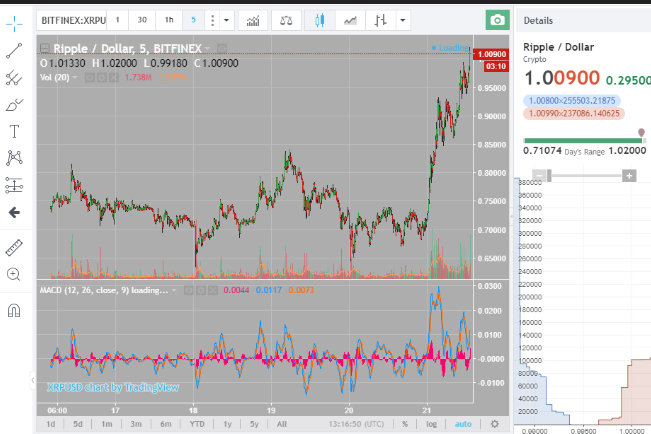Click the ask 1.00990×237086.140625 pill
The width and height of the screenshot is (651, 434).
[x=574, y=113]
